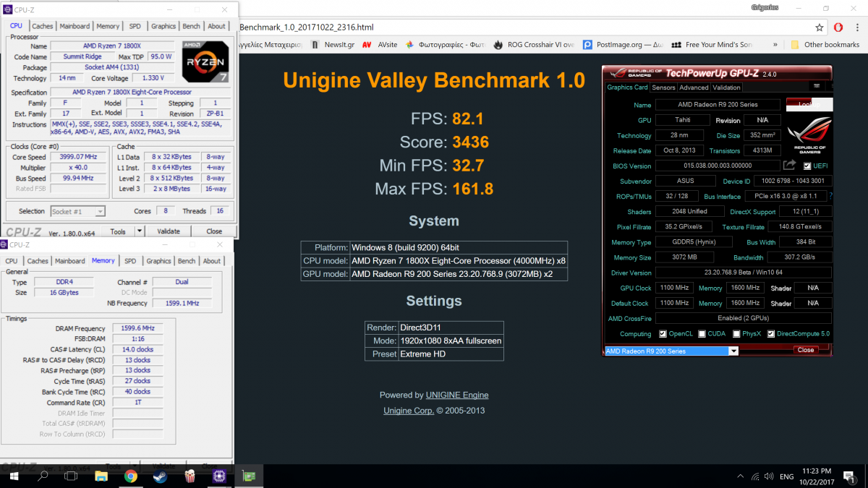Open the Windows Start menu
This screenshot has width=868, height=488.
click(14, 476)
